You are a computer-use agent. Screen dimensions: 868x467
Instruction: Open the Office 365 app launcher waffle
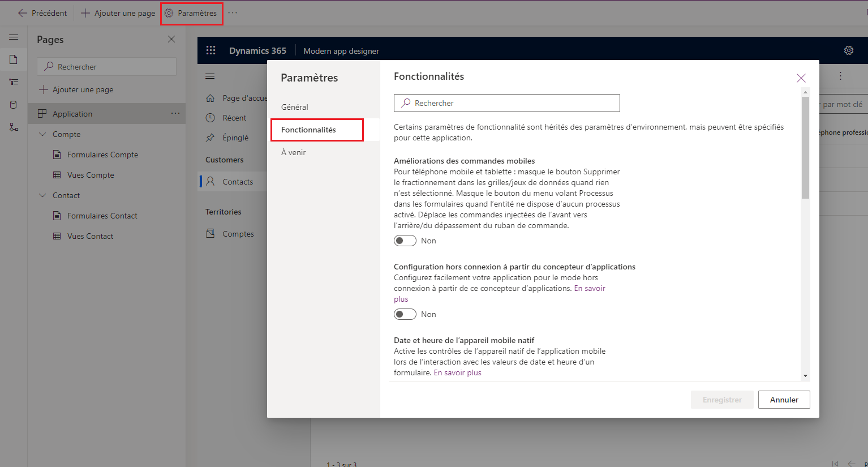click(x=211, y=50)
